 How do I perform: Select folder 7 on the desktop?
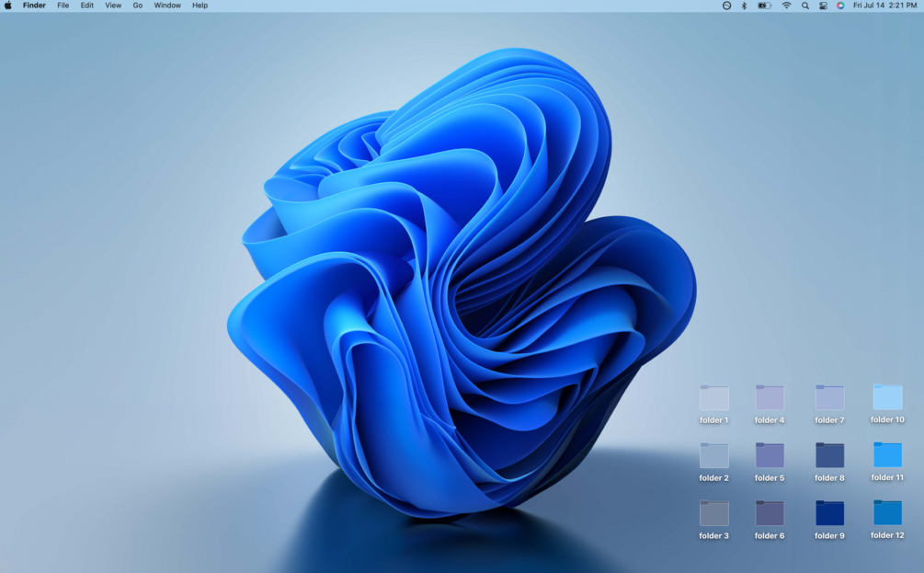829,398
